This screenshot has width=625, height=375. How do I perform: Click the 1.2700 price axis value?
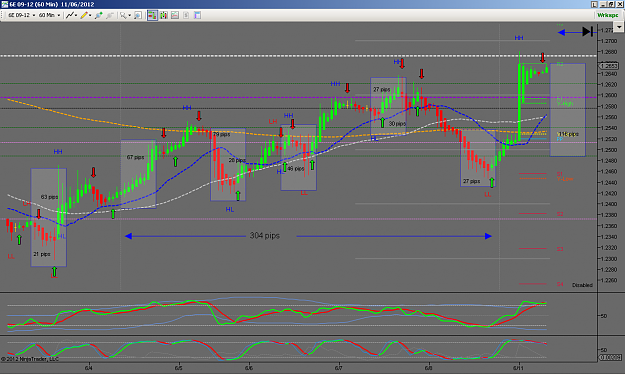point(609,41)
